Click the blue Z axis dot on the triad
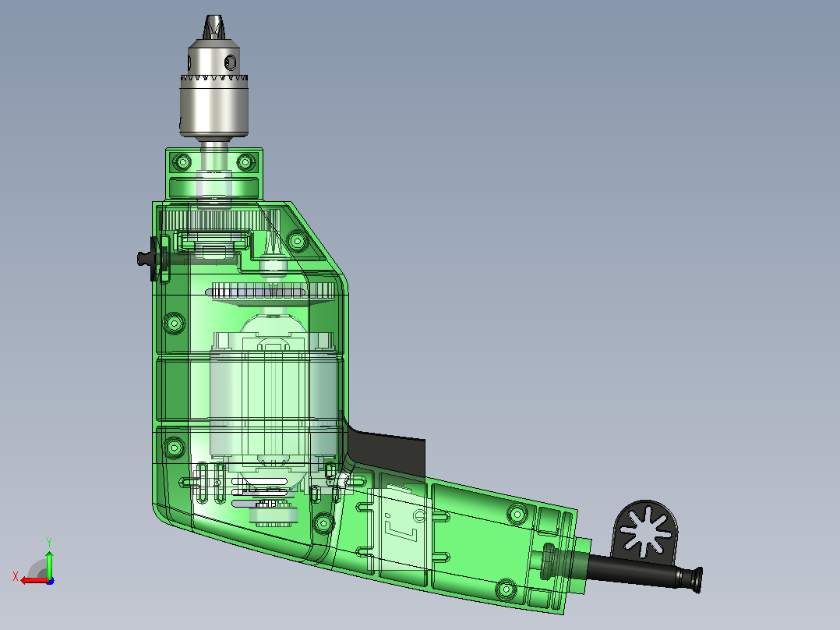Image resolution: width=840 pixels, height=630 pixels. [x=50, y=581]
